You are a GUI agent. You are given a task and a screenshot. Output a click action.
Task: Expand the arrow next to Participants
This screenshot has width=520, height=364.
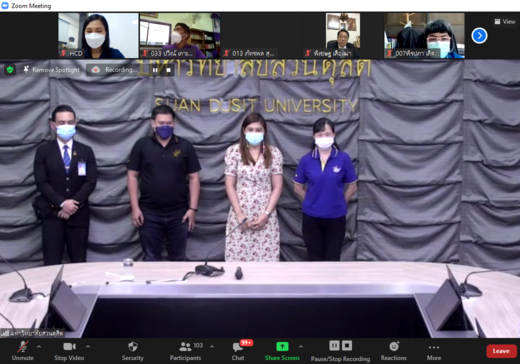tap(212, 347)
